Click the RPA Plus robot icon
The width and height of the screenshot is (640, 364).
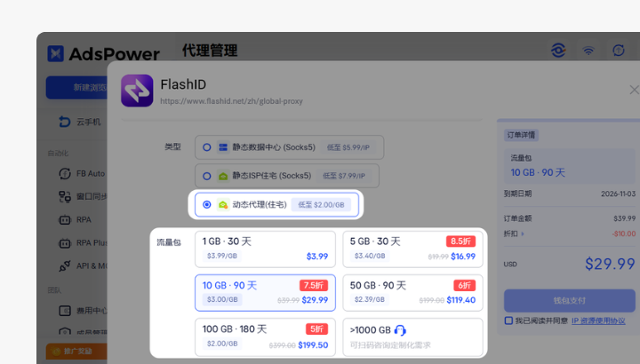tap(65, 243)
